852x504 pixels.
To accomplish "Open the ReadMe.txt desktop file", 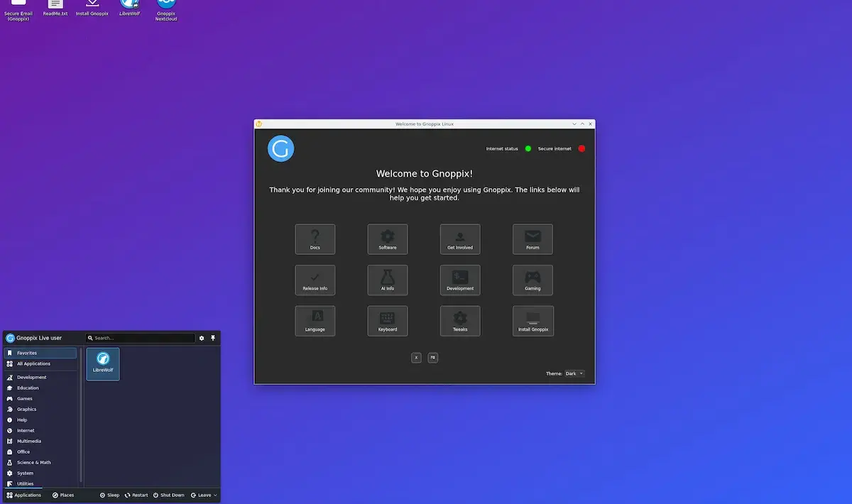I will [x=55, y=9].
